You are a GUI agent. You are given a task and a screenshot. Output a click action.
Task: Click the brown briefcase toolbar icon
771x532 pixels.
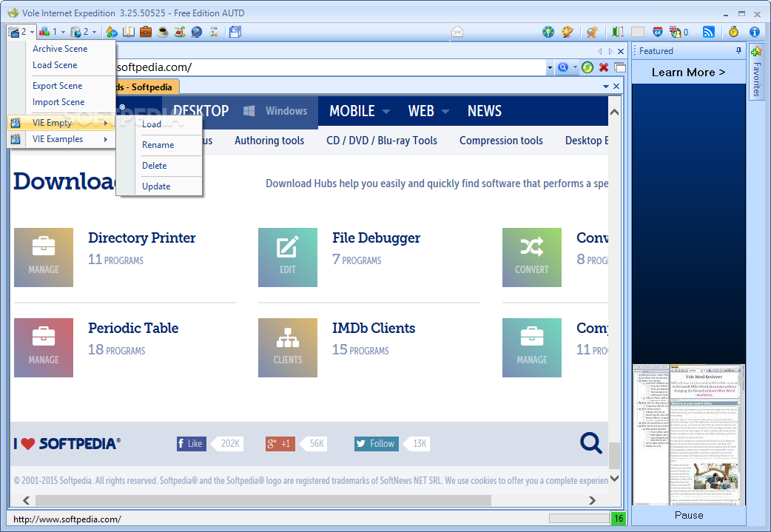[146, 32]
